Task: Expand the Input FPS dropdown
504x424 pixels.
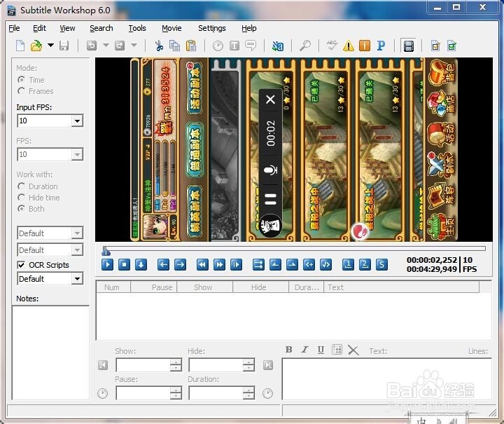Action: [x=77, y=121]
